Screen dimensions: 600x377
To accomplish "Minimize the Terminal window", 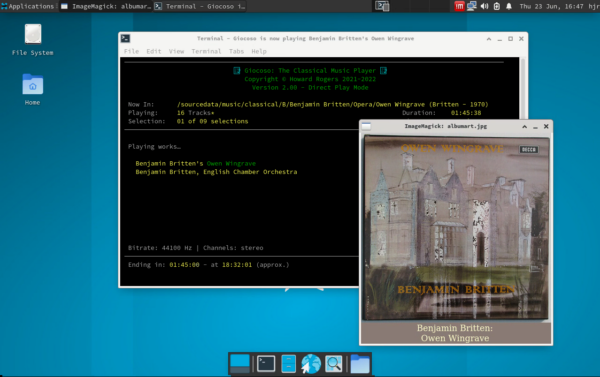I will coord(499,39).
